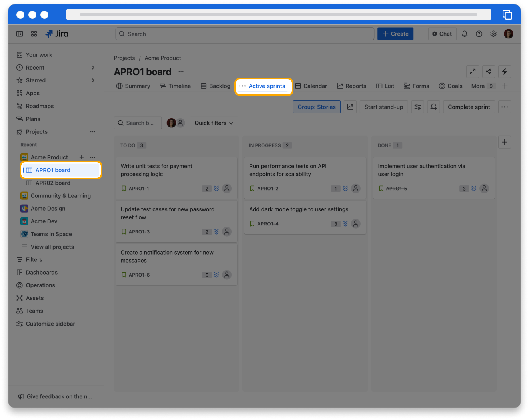The height and width of the screenshot is (420, 529).
Task: Select APRO2 board in sidebar
Action: coord(60,183)
